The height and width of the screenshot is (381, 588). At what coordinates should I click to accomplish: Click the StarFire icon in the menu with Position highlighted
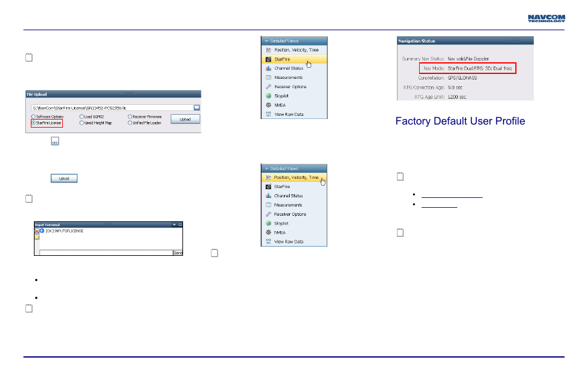pyautogui.click(x=269, y=187)
